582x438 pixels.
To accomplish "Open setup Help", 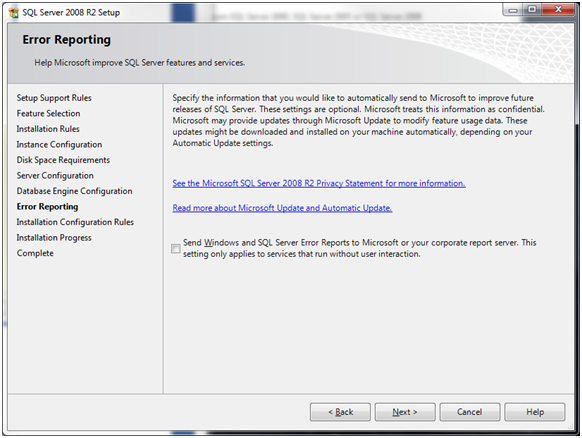I will pyautogui.click(x=535, y=412).
